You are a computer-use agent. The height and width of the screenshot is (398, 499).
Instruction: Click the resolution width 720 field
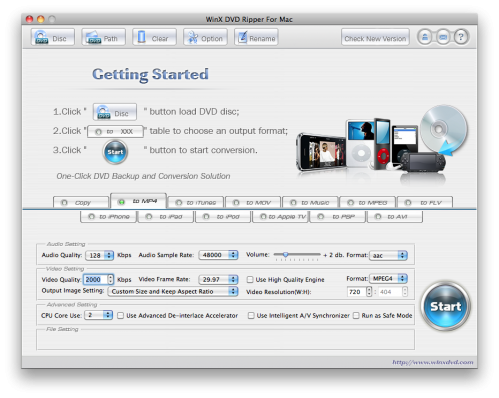356,292
